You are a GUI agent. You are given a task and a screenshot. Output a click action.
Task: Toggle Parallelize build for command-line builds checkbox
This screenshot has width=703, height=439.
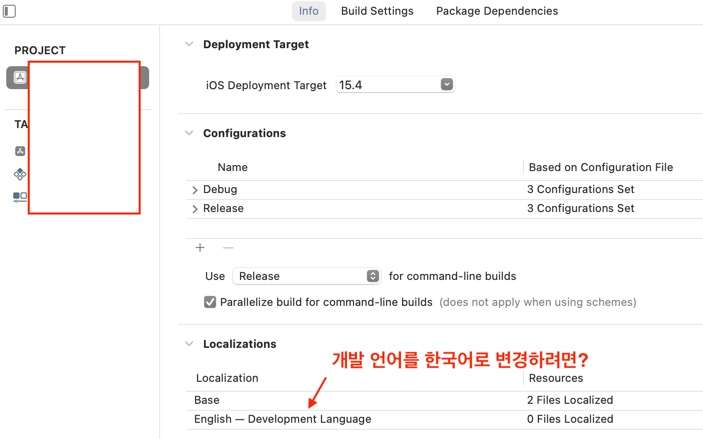[210, 302]
